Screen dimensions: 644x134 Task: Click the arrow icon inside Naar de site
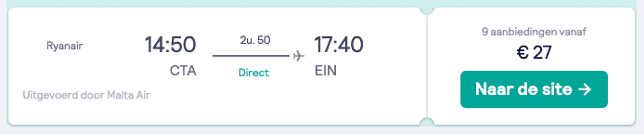point(585,90)
